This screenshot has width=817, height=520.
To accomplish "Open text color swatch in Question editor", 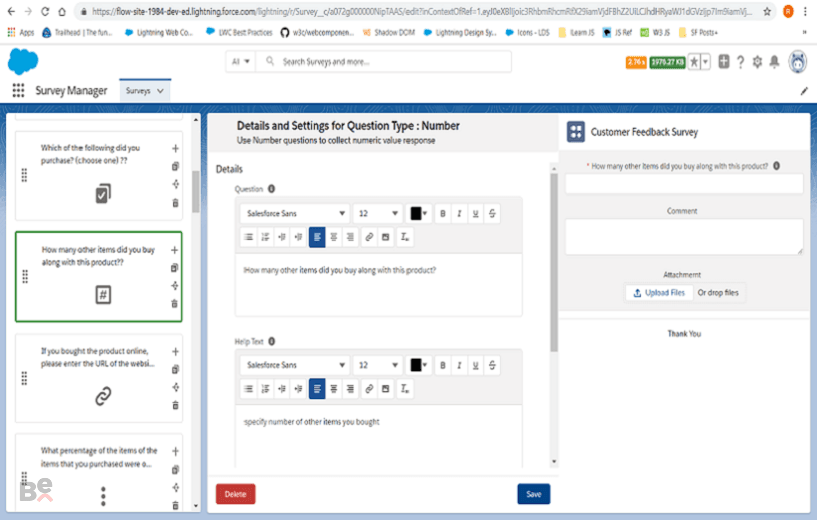I will pyautogui.click(x=418, y=214).
